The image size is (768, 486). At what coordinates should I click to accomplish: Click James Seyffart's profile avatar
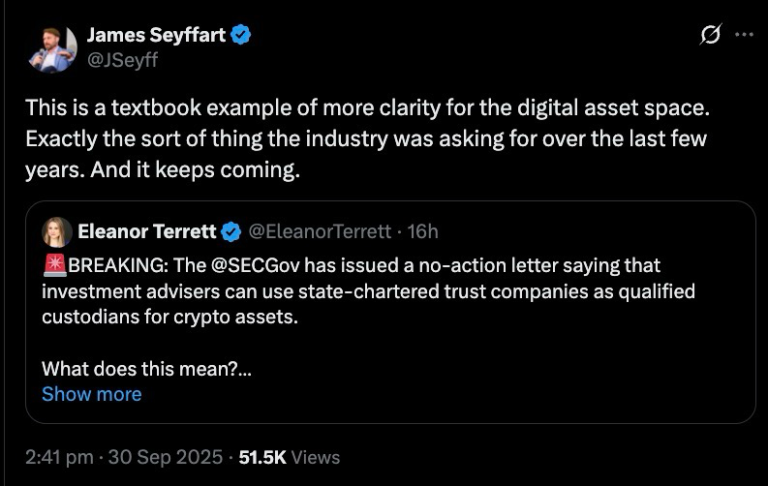52,46
